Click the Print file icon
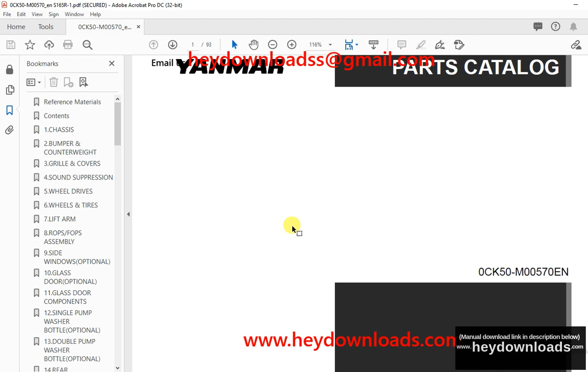Viewport: 588px width, 372px height. point(68,45)
